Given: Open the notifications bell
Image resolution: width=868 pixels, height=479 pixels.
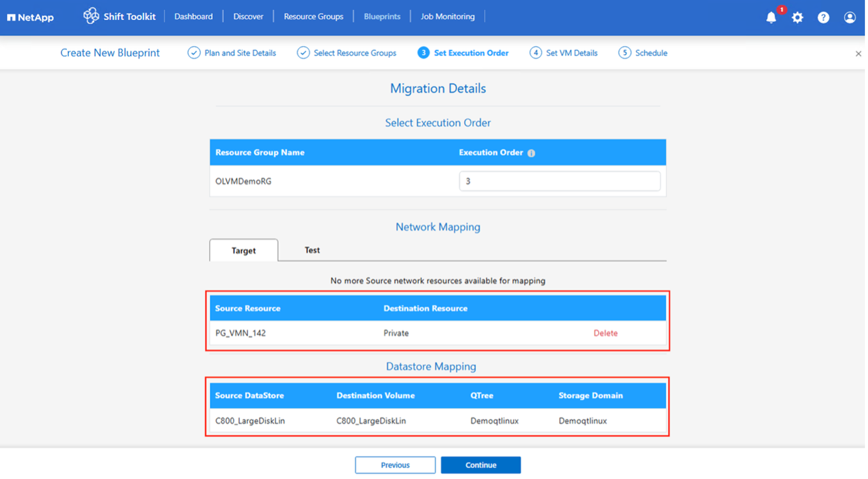Looking at the screenshot, I should [x=771, y=18].
